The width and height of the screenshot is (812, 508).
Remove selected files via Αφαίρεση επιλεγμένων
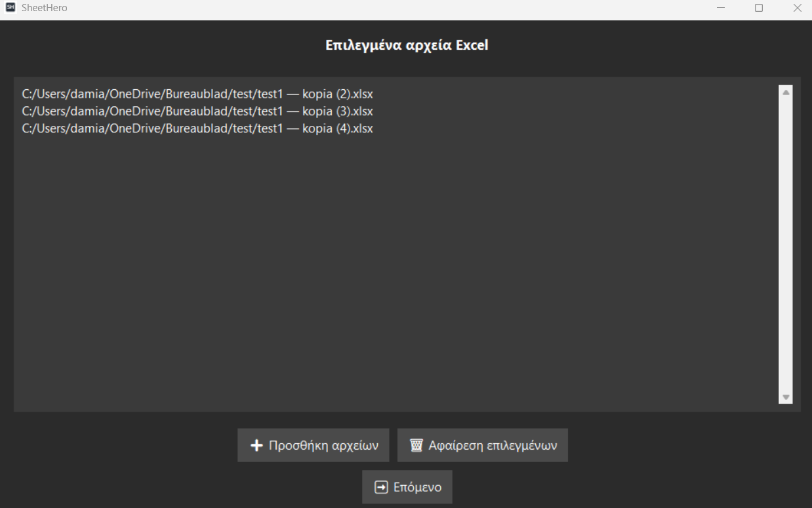[483, 446]
